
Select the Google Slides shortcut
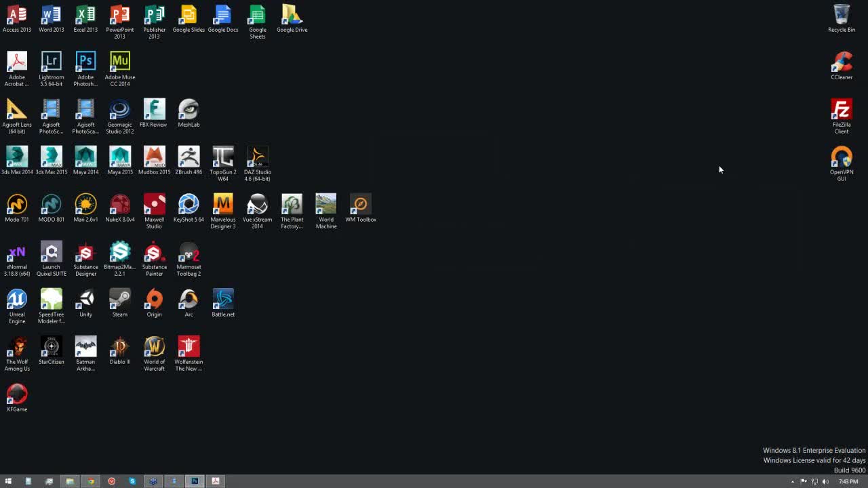click(189, 19)
